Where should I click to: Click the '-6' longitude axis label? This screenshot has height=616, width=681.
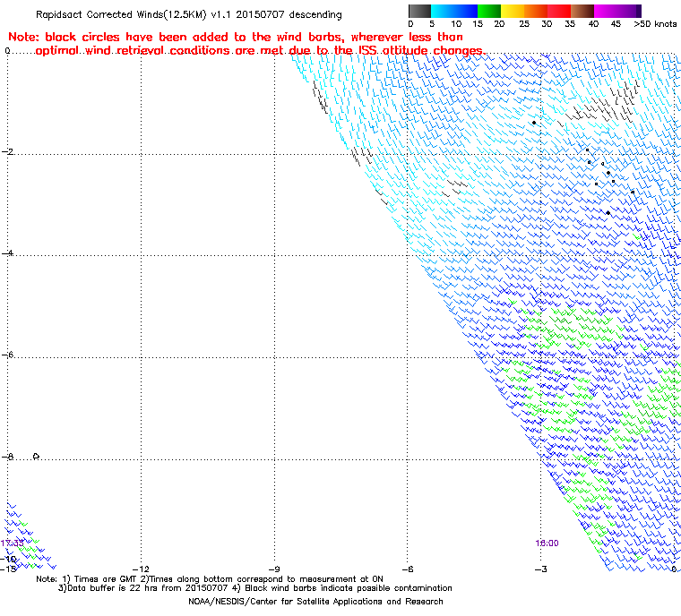407,569
